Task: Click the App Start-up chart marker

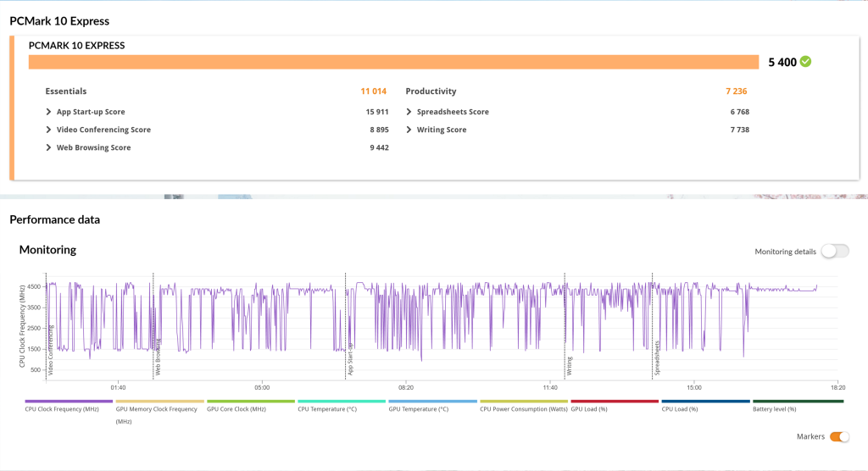Action: (350, 359)
